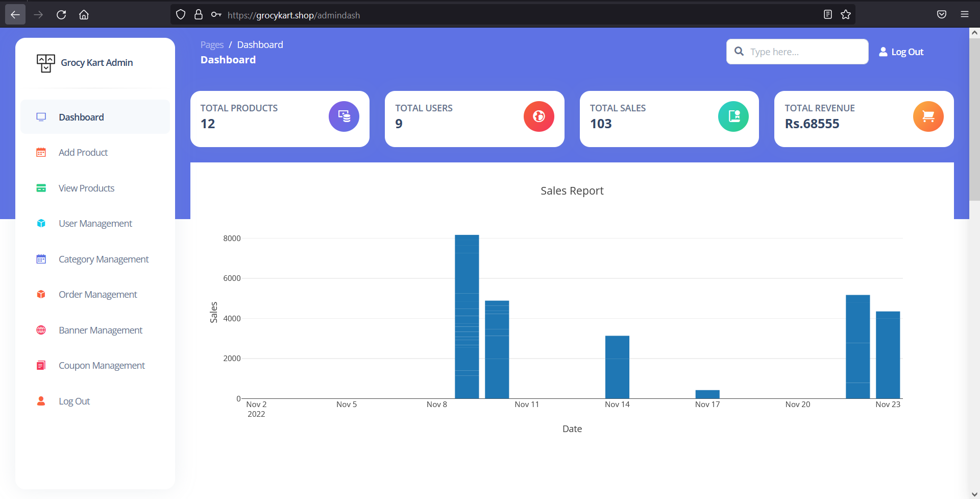Reload the page in the browser
Image resolution: width=980 pixels, height=499 pixels.
click(61, 14)
